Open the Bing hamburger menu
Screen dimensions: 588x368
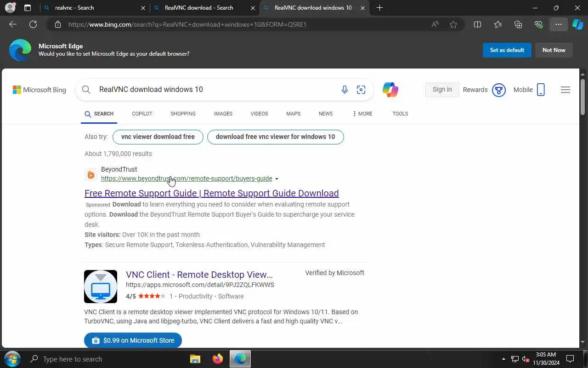(x=565, y=90)
